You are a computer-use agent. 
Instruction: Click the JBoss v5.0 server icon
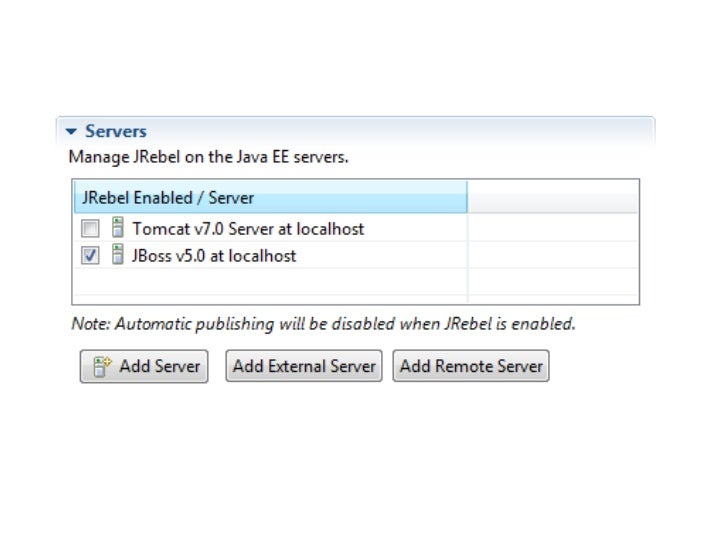[118, 254]
